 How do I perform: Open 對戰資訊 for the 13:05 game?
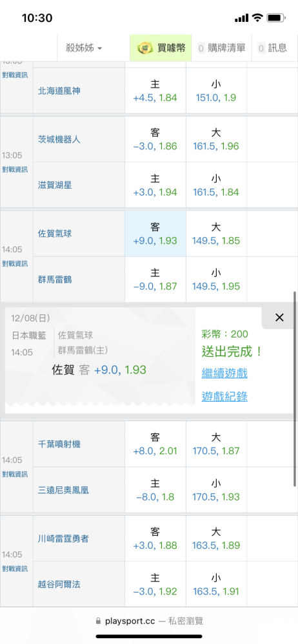pos(15,169)
